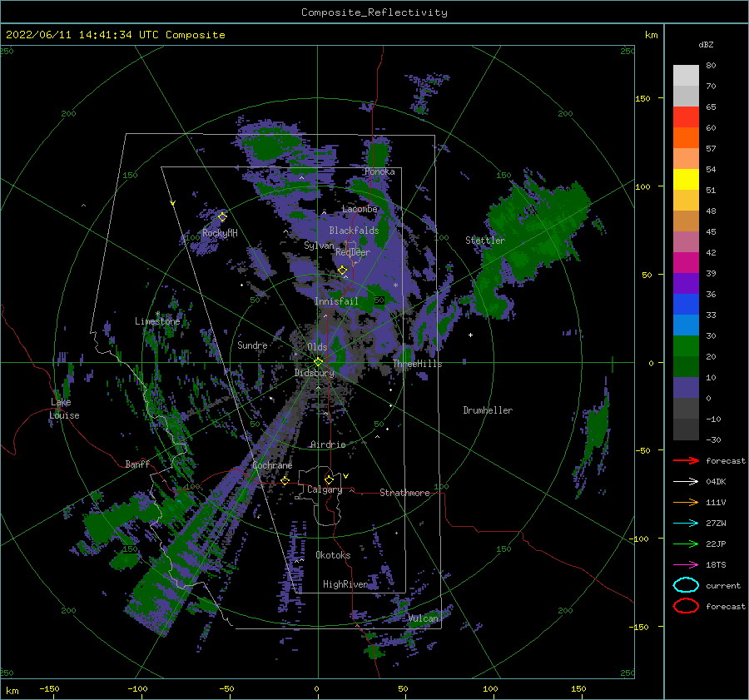Image resolution: width=749 pixels, height=700 pixels.
Task: Select the Drumheller label
Action: tap(488, 410)
